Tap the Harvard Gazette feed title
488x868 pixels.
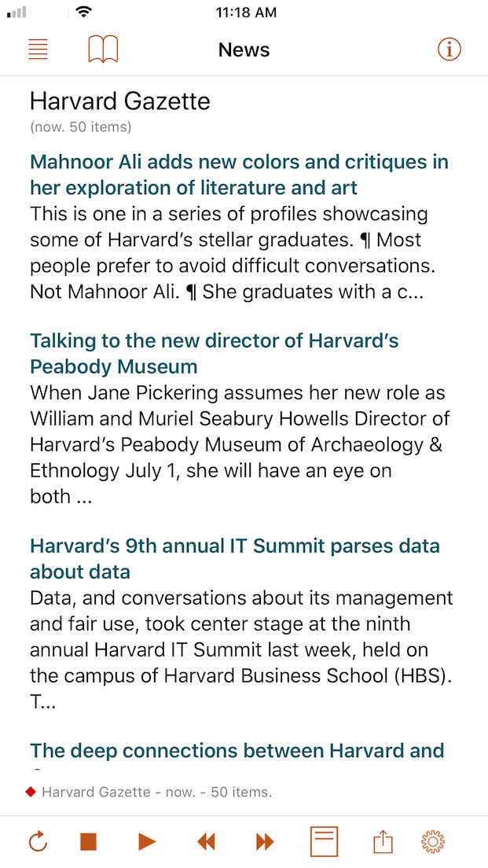tap(120, 101)
